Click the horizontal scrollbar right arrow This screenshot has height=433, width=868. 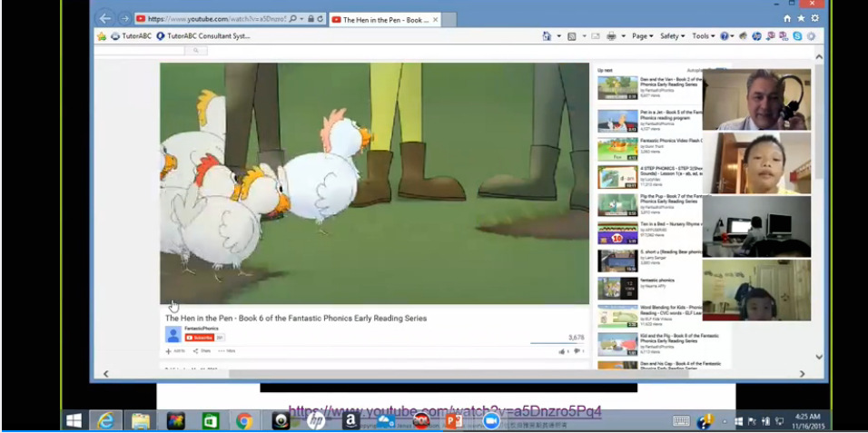[x=802, y=374]
